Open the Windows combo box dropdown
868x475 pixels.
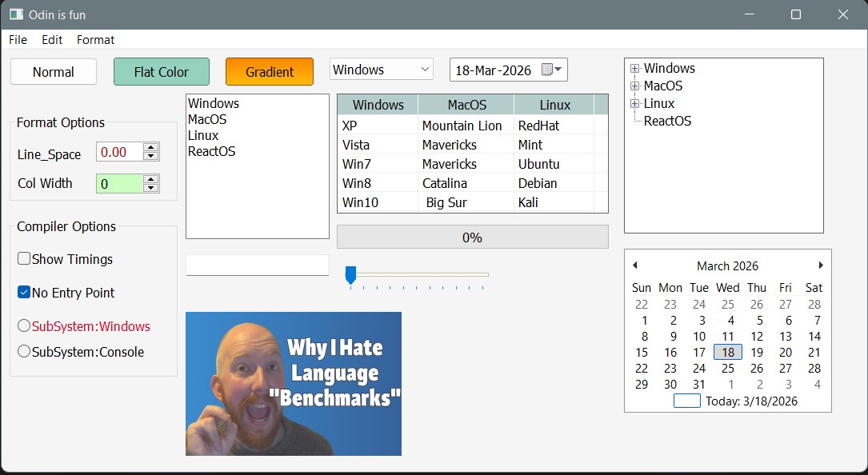tap(425, 70)
